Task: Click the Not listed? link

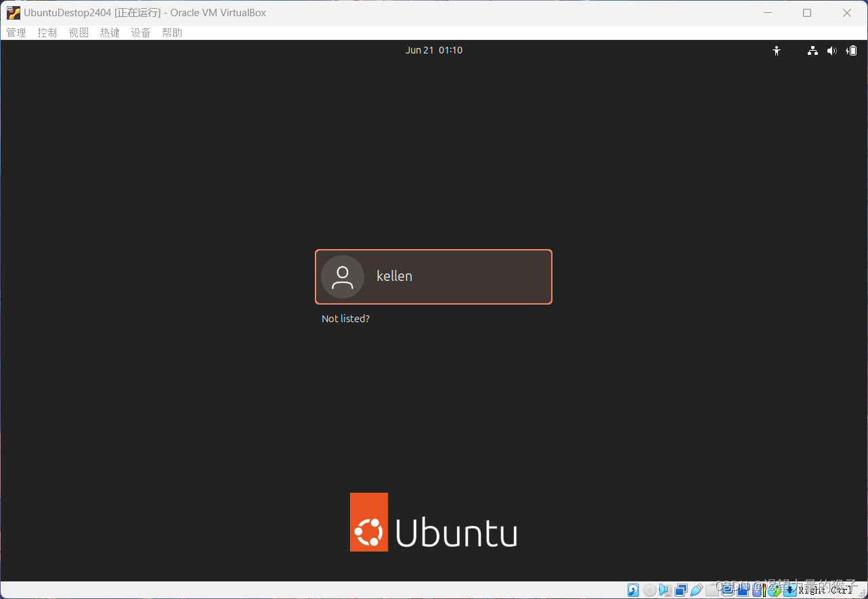Action: pos(345,319)
